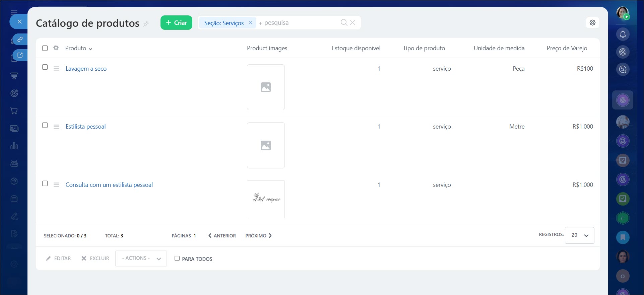Click the A&A roupas product image thumbnail
The height and width of the screenshot is (295, 644).
click(266, 199)
